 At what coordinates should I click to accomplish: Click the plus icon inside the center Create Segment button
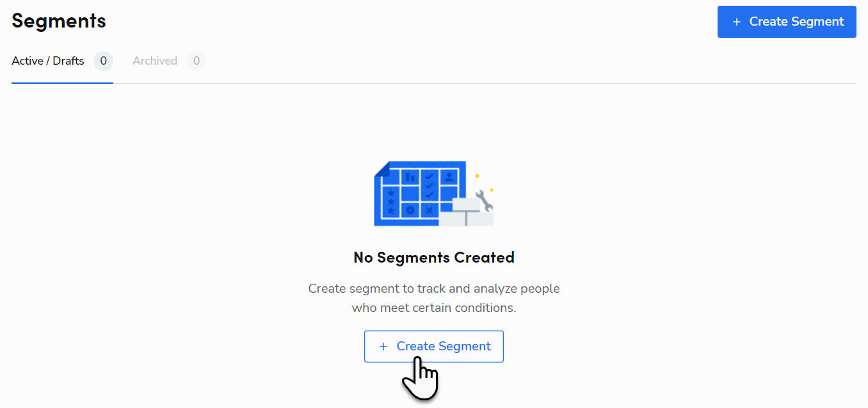pos(383,346)
